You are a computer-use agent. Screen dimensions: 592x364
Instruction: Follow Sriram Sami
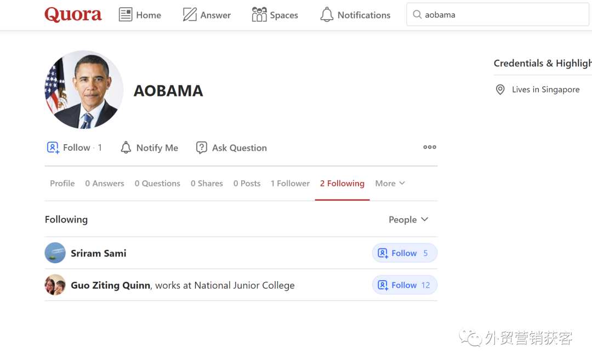(405, 253)
